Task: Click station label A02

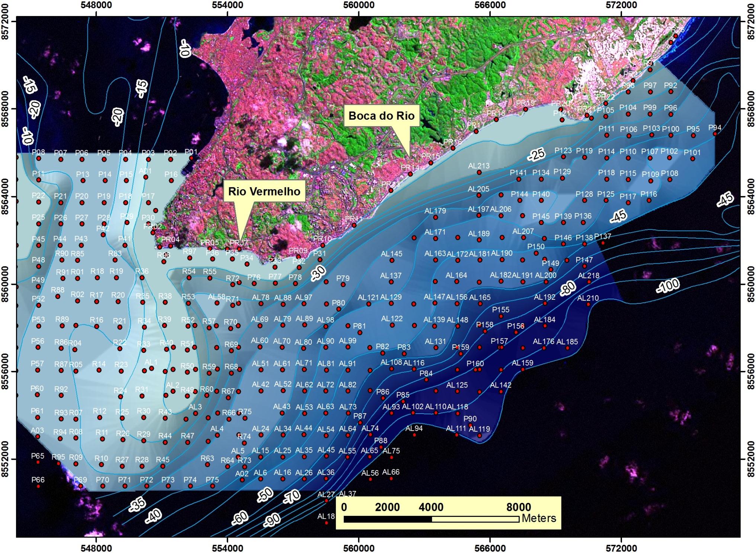Action: pyautogui.click(x=242, y=474)
